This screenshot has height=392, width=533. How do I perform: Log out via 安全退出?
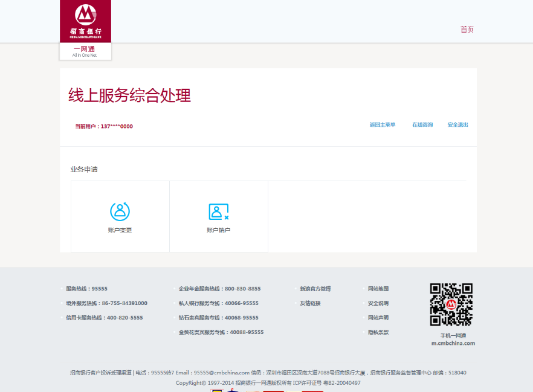click(457, 125)
